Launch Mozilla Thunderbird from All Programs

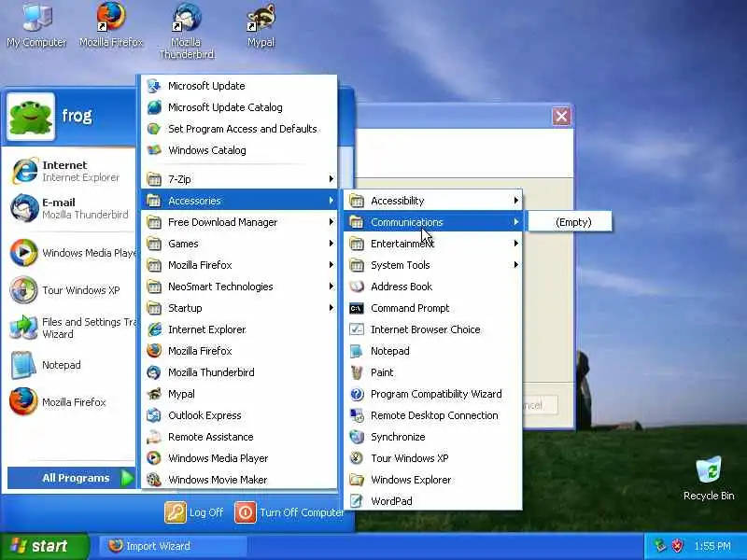coord(239,372)
